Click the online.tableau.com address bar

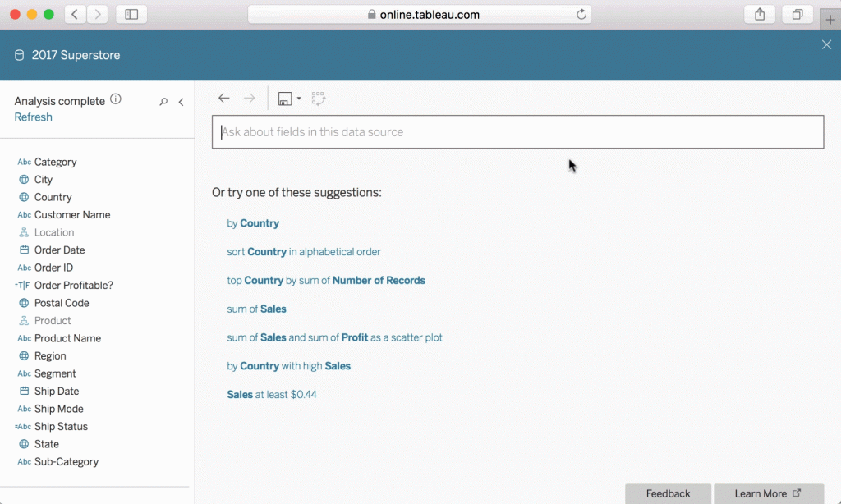tap(420, 15)
